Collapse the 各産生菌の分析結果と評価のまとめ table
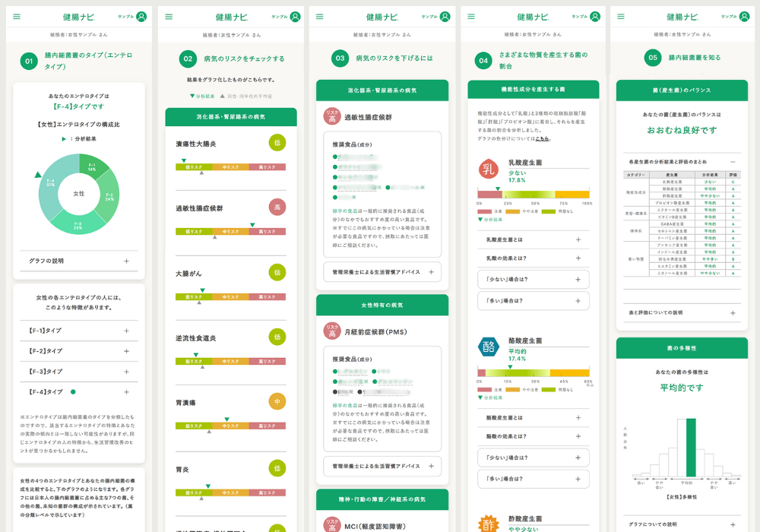The width and height of the screenshot is (760, 532). click(732, 162)
